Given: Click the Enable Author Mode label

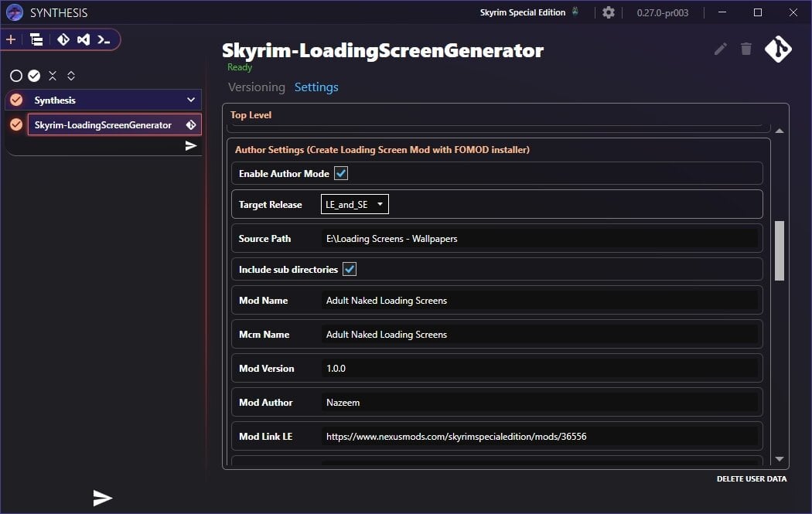Looking at the screenshot, I should (284, 174).
